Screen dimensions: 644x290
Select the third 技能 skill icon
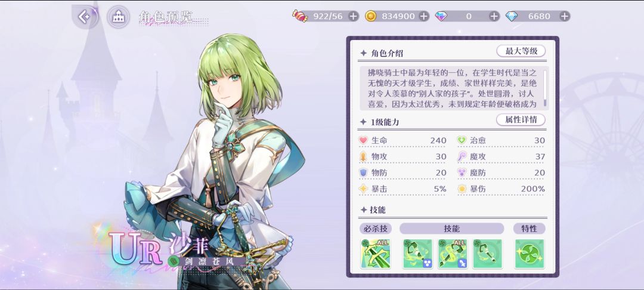[x=488, y=254]
